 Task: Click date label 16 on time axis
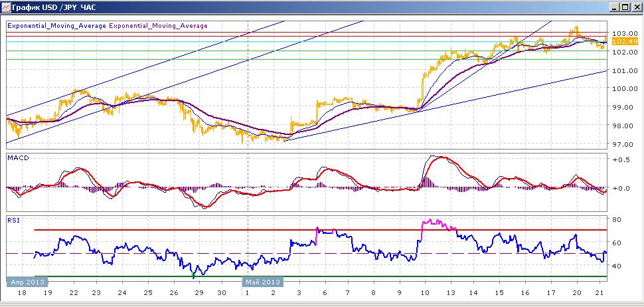click(524, 293)
